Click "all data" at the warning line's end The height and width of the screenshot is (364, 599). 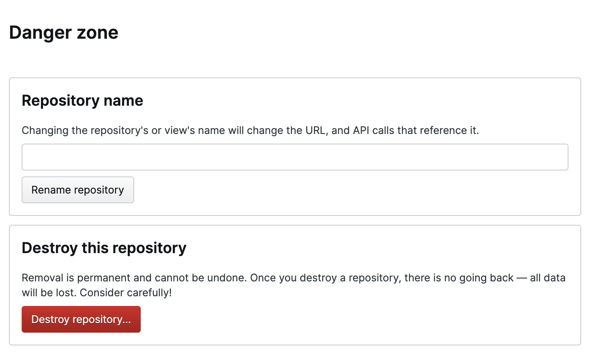click(548, 278)
